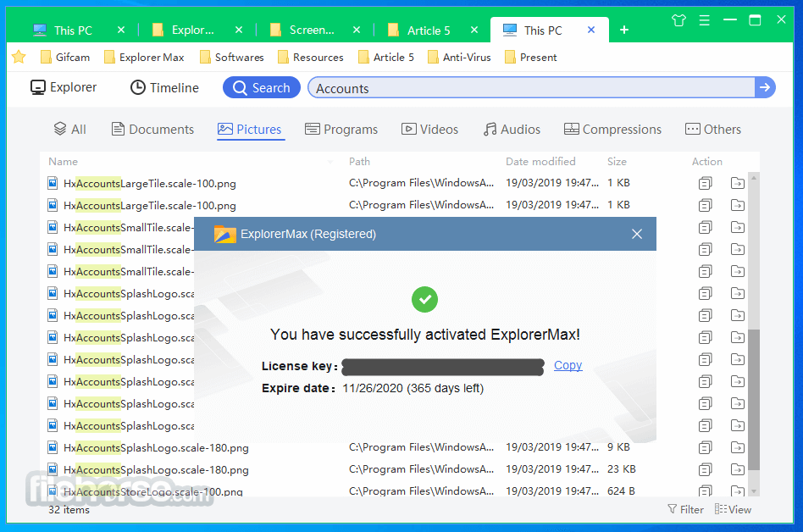The width and height of the screenshot is (803, 532).
Task: Select the Audios file type filter
Action: (x=512, y=130)
